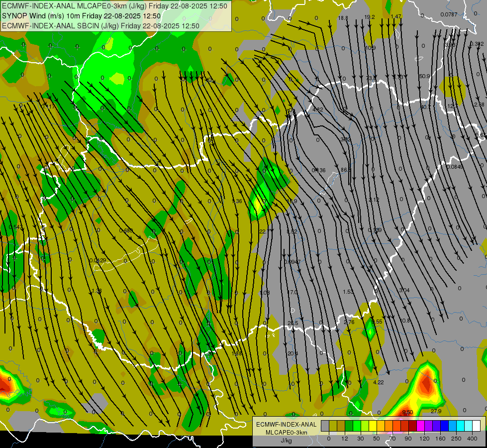
Task: Click the white legend swatch
Action: (x=477, y=426)
